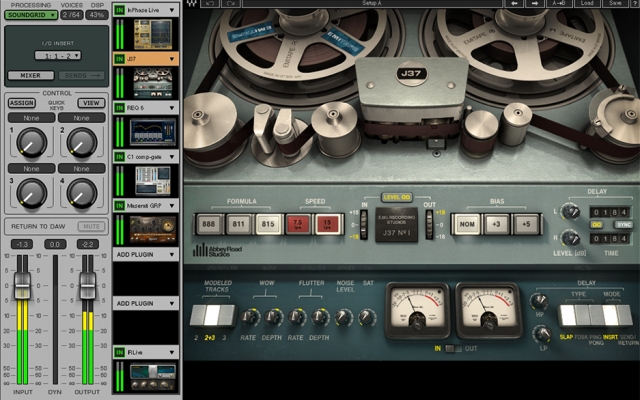Open the Maserati GRP plugin thumbnail
The width and height of the screenshot is (640, 400).
(153, 230)
